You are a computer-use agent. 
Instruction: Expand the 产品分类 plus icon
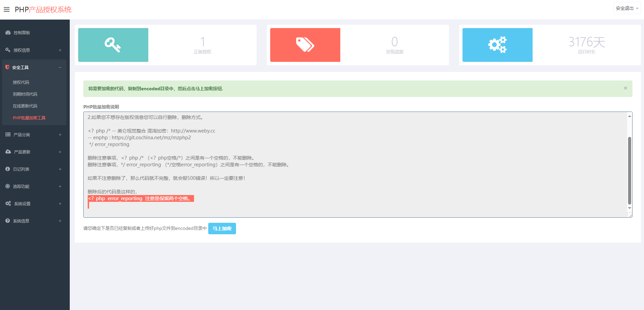coord(60,135)
